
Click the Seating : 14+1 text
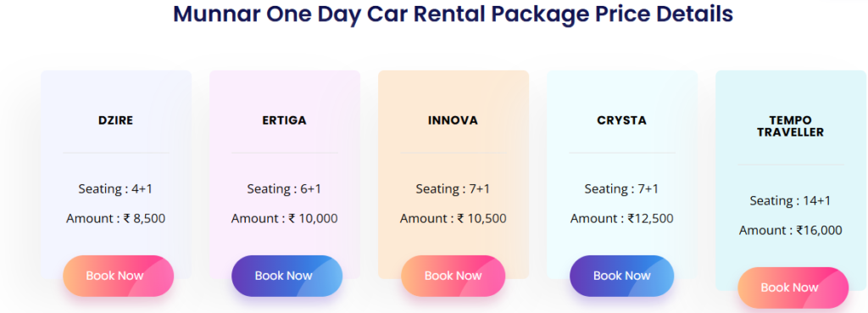[791, 200]
